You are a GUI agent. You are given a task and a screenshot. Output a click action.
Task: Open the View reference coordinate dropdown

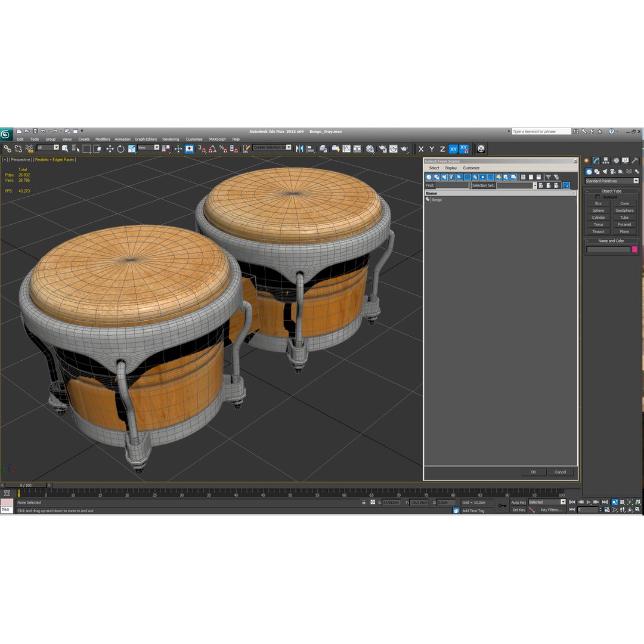tap(148, 148)
